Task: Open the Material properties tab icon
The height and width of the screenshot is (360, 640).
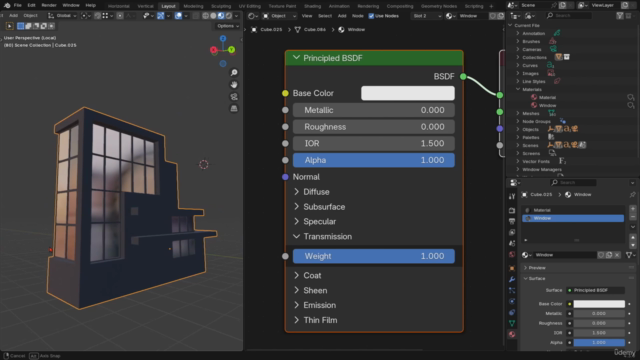Action: coord(512,334)
